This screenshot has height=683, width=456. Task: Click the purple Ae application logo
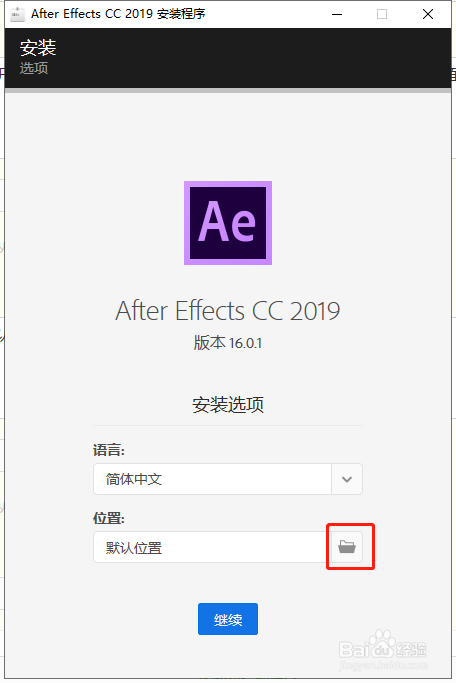click(x=228, y=223)
